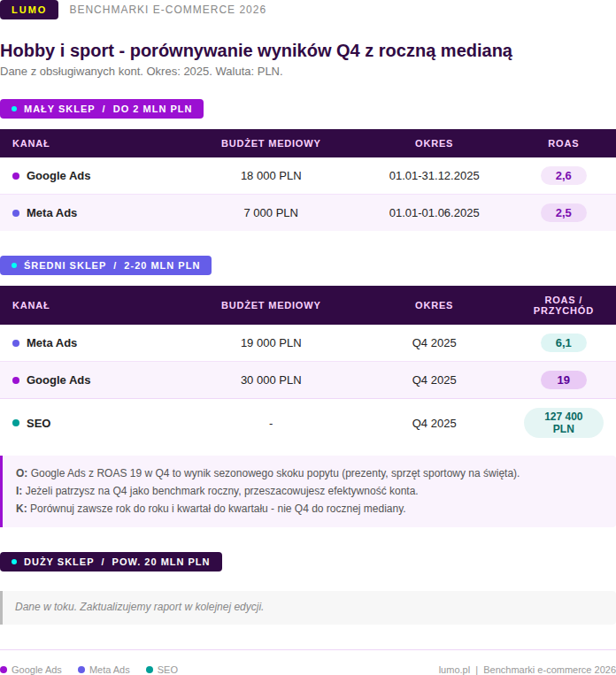The height and width of the screenshot is (675, 616).
Task: Click the purple dot beside Google Ads in the small-shop table
Action: [x=16, y=176]
